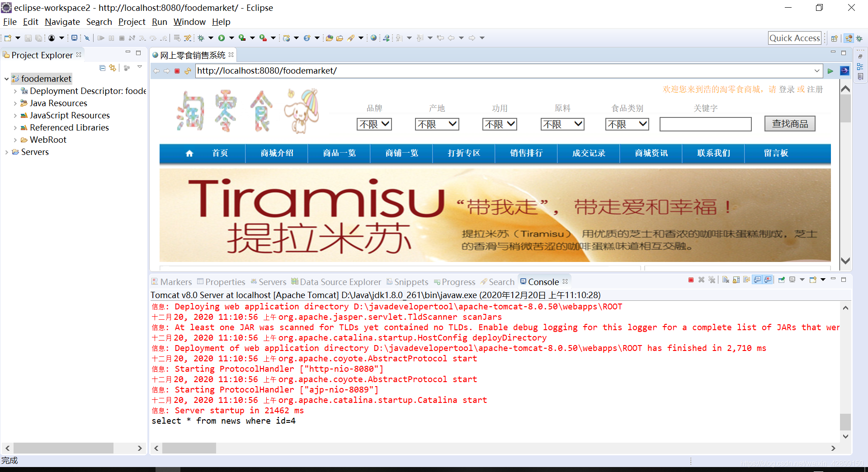Select Referenced Libraries tree item
Image resolution: width=868 pixels, height=472 pixels.
click(69, 128)
